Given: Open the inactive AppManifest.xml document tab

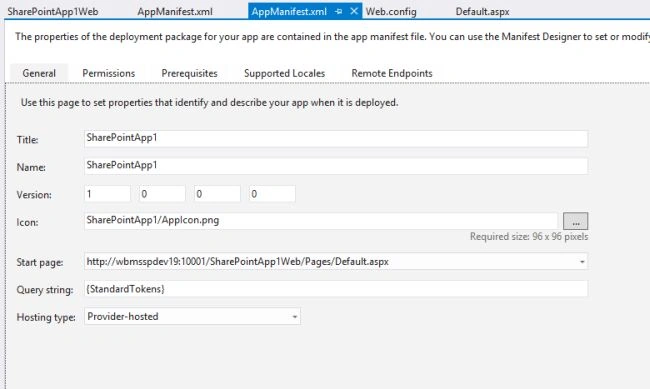Looking at the screenshot, I should (175, 11).
